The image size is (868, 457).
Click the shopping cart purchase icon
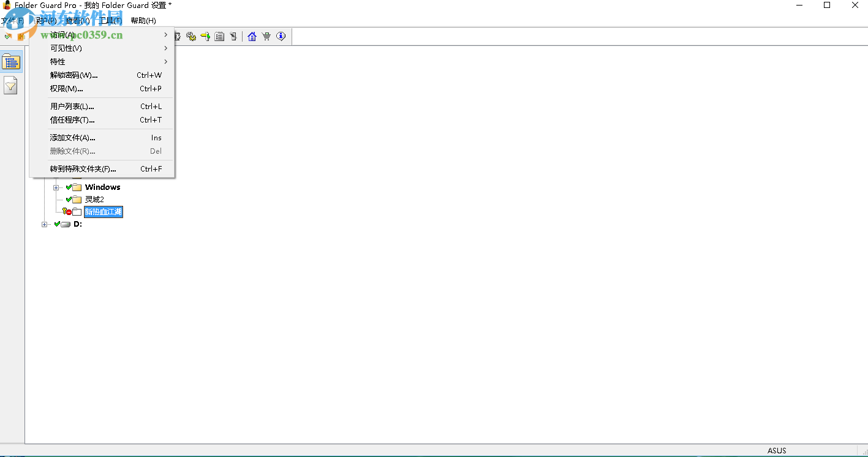point(266,37)
